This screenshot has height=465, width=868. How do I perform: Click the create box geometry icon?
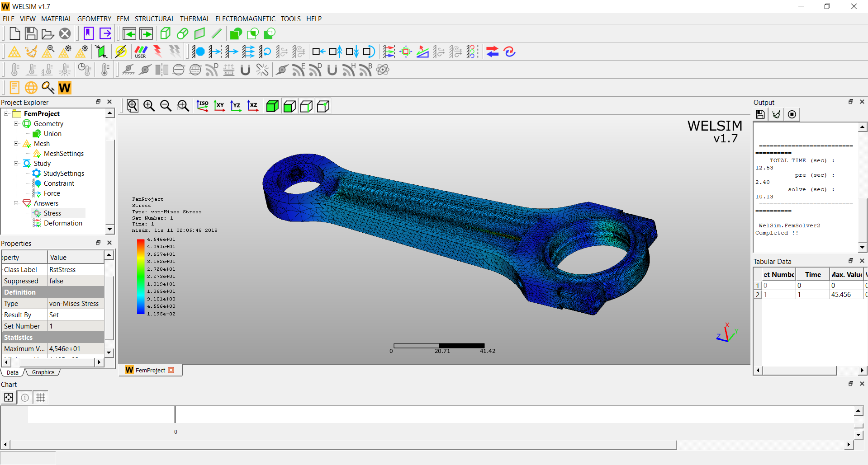point(166,34)
